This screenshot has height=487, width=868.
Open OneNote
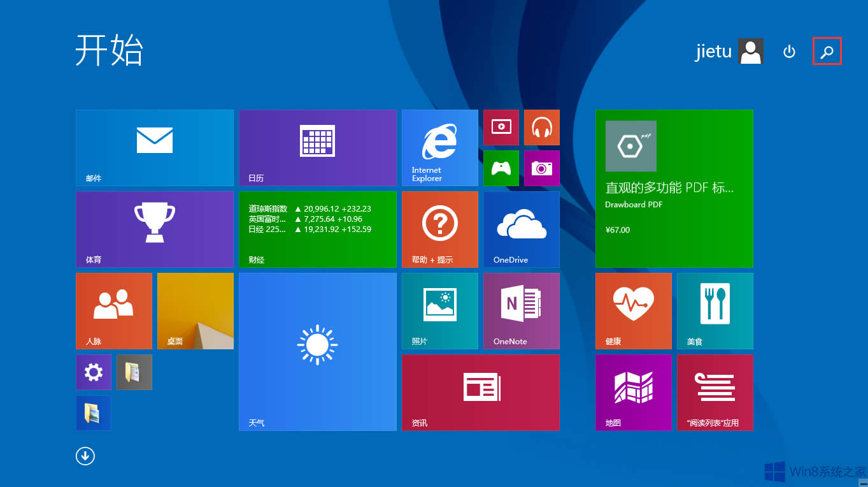pyautogui.click(x=521, y=310)
